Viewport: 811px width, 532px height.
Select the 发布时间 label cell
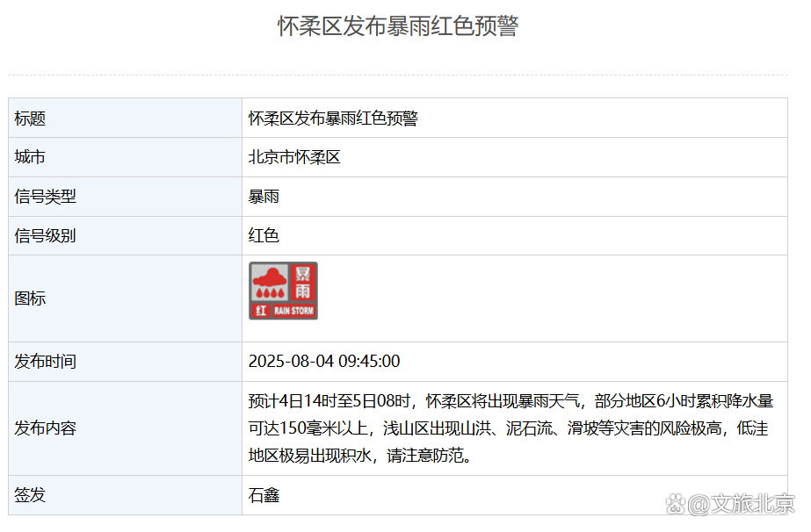tap(46, 362)
